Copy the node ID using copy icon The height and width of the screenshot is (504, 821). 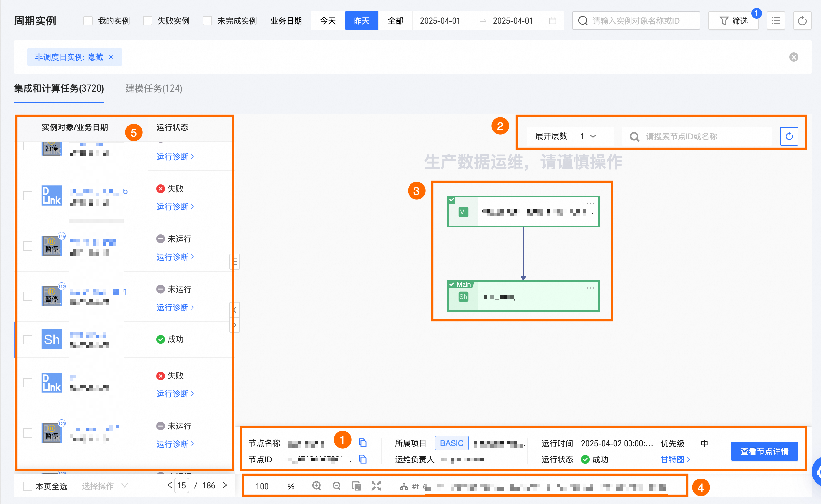coord(362,459)
